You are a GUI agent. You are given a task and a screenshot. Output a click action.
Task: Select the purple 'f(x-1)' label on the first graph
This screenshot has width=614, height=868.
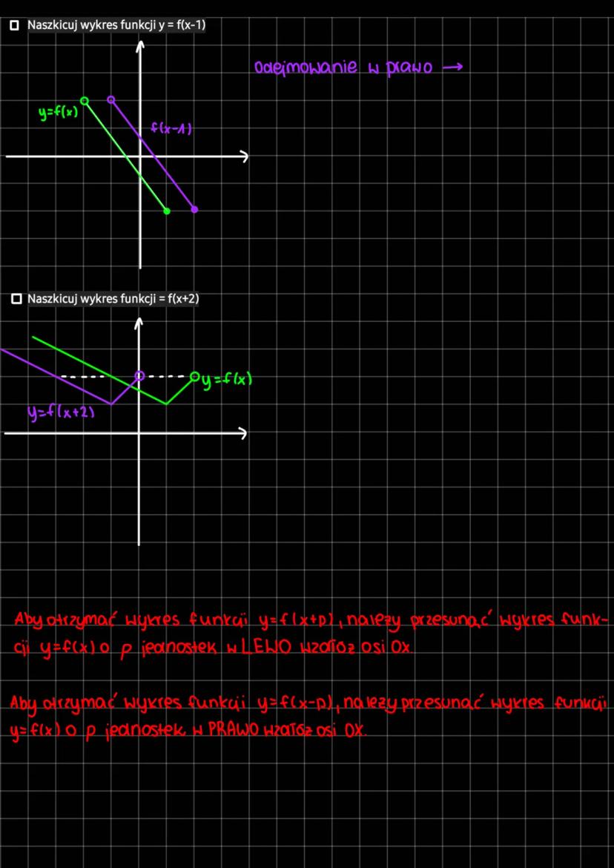pos(171,128)
